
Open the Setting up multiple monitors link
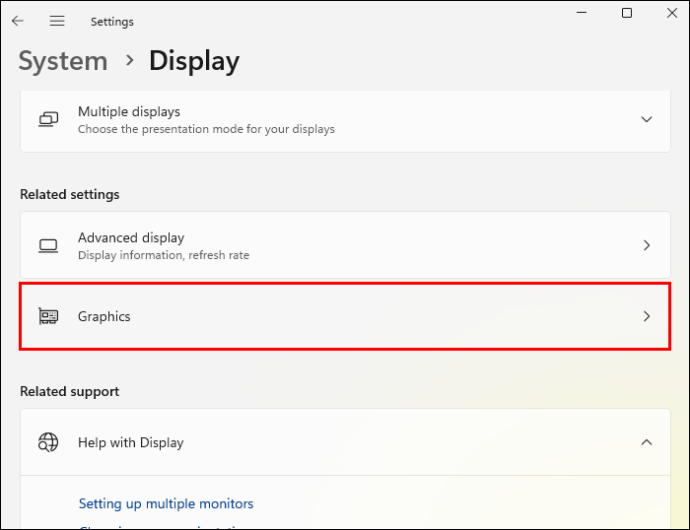[166, 503]
